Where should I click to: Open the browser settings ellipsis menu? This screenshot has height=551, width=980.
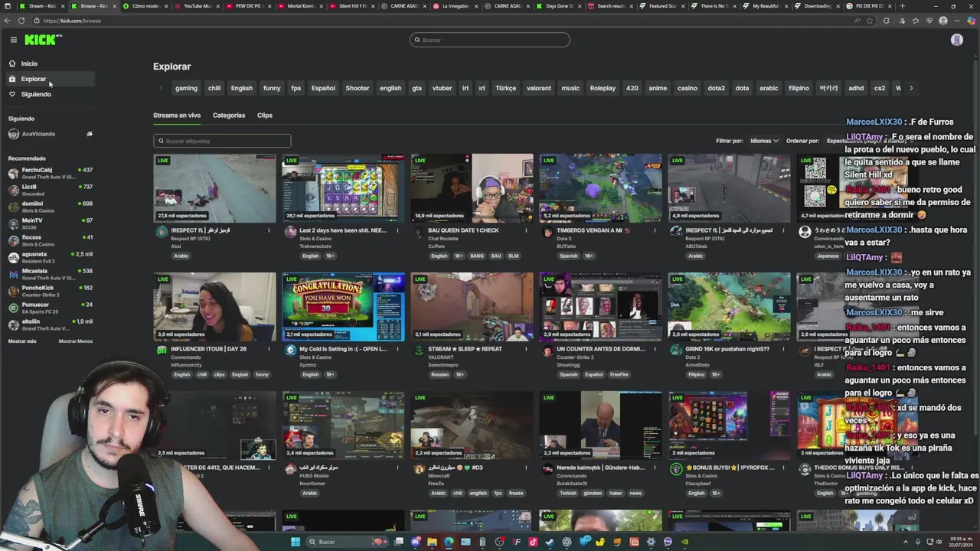pyautogui.click(x=957, y=21)
